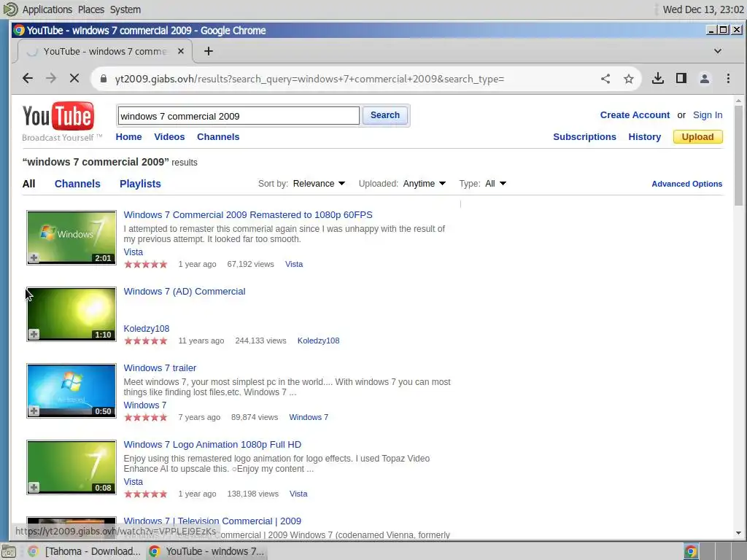Open the History link
Image resolution: width=747 pixels, height=560 pixels.
click(x=645, y=137)
